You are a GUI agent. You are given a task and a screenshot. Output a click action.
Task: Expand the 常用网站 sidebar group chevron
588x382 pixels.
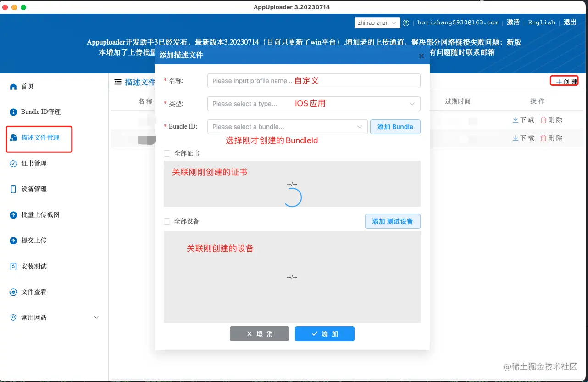96,318
